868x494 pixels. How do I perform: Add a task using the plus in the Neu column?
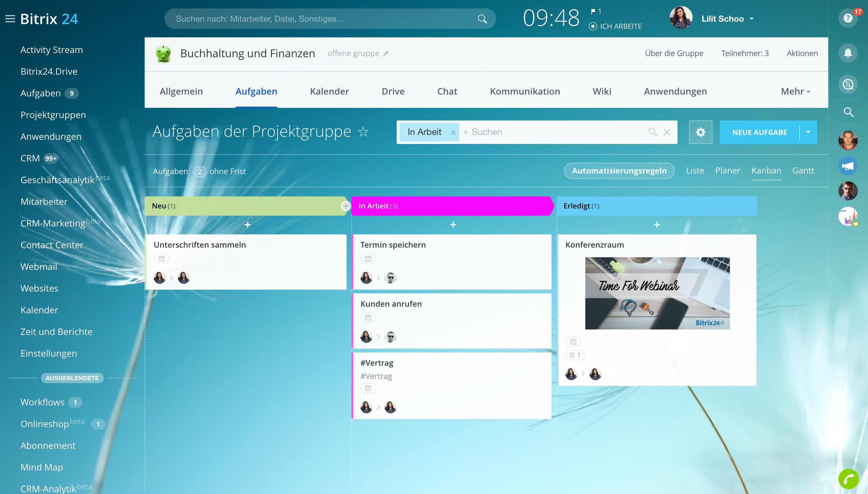click(x=247, y=225)
